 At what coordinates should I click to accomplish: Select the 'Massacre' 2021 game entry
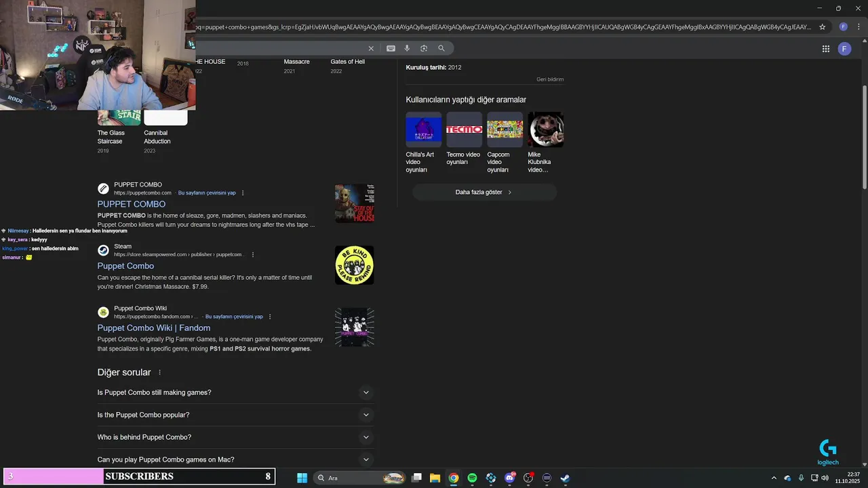pyautogui.click(x=296, y=66)
